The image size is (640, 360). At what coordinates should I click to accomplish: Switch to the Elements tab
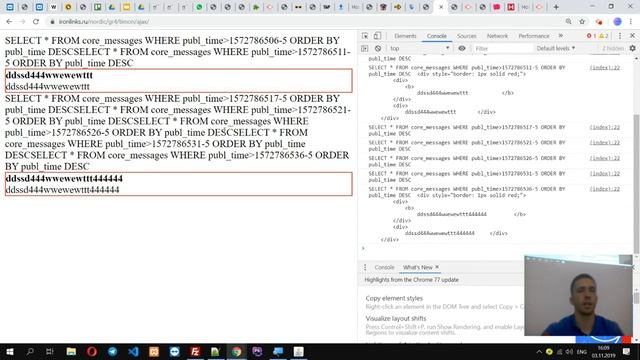[x=405, y=36]
